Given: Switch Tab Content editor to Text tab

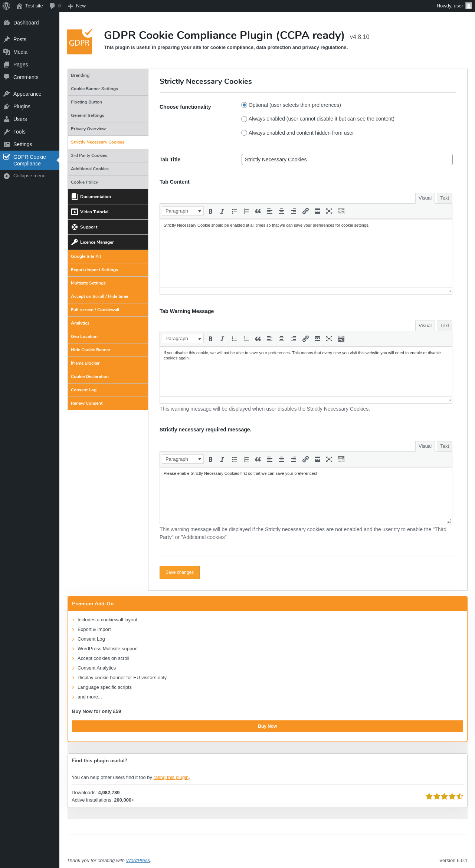Looking at the screenshot, I should point(445,198).
